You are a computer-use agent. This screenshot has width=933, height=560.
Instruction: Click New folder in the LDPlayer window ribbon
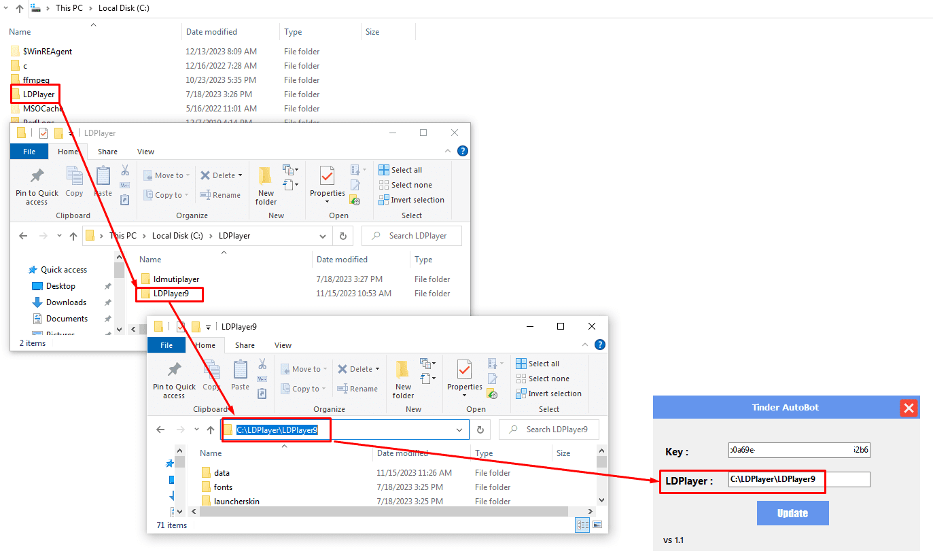click(266, 186)
